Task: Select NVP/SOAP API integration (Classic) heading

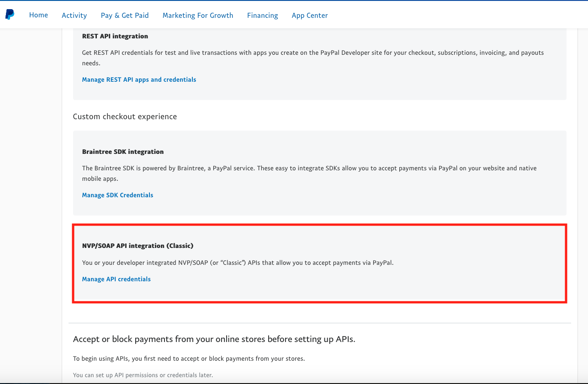Action: pos(138,246)
